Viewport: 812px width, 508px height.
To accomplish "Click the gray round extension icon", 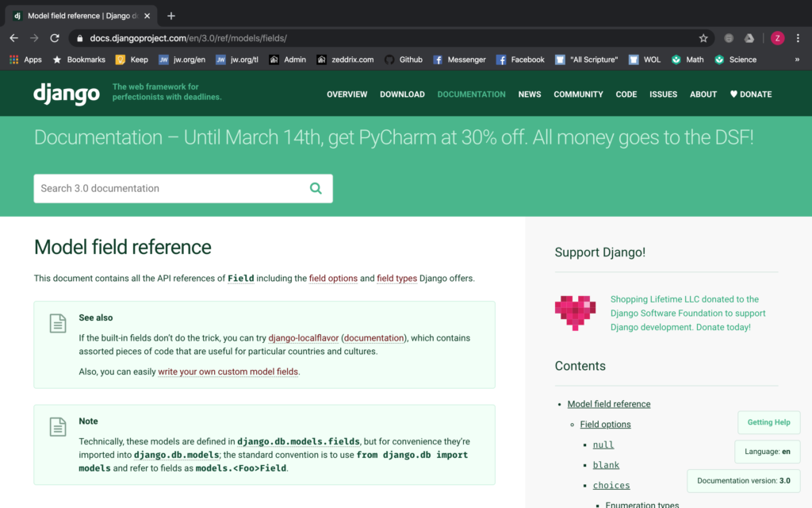I will pyautogui.click(x=728, y=38).
